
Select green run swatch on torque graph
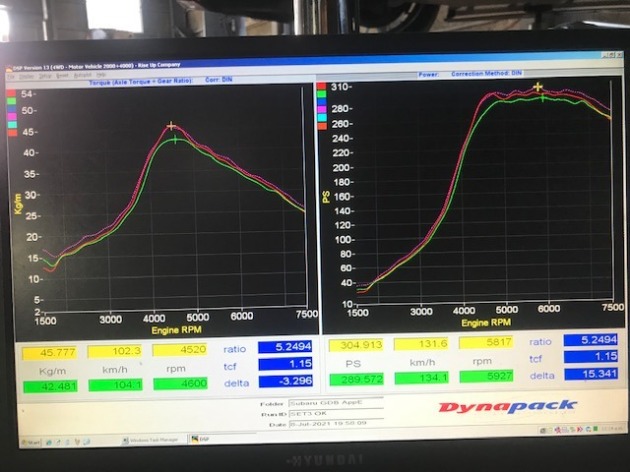point(11,100)
